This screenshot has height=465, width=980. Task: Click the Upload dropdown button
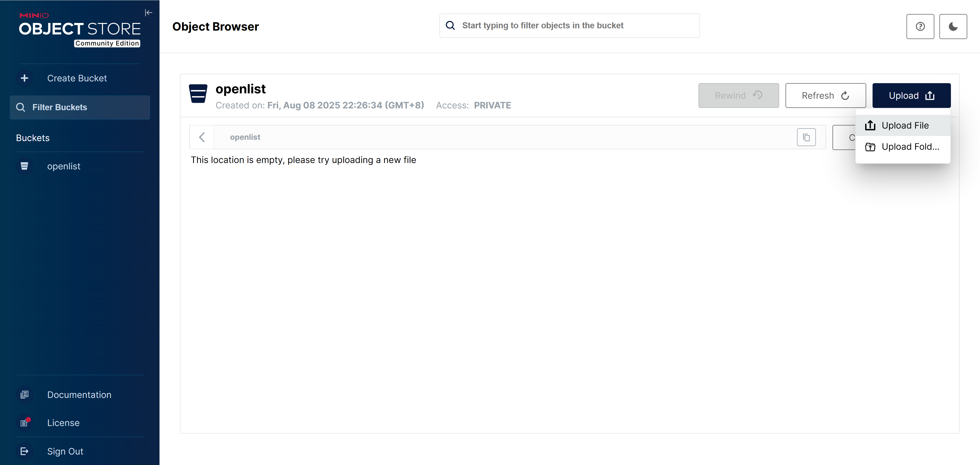(x=911, y=95)
